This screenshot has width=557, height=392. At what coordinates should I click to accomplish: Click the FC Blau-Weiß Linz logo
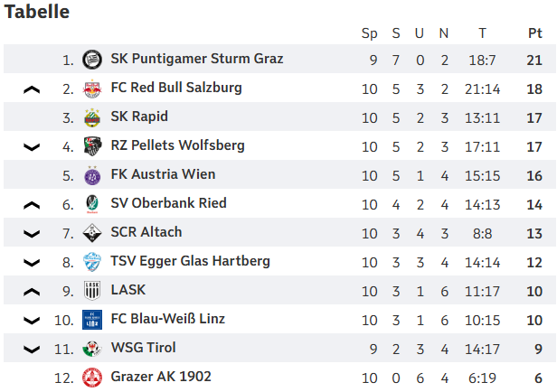tap(91, 320)
